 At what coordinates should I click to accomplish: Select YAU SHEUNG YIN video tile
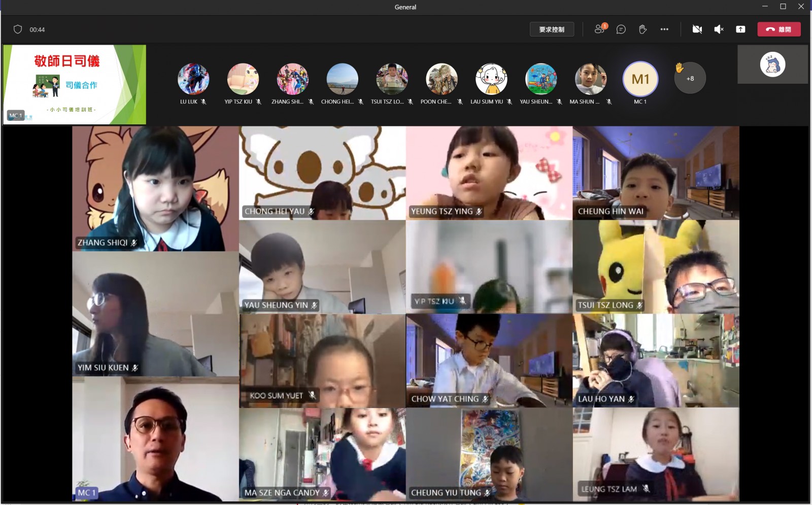pyautogui.click(x=322, y=267)
